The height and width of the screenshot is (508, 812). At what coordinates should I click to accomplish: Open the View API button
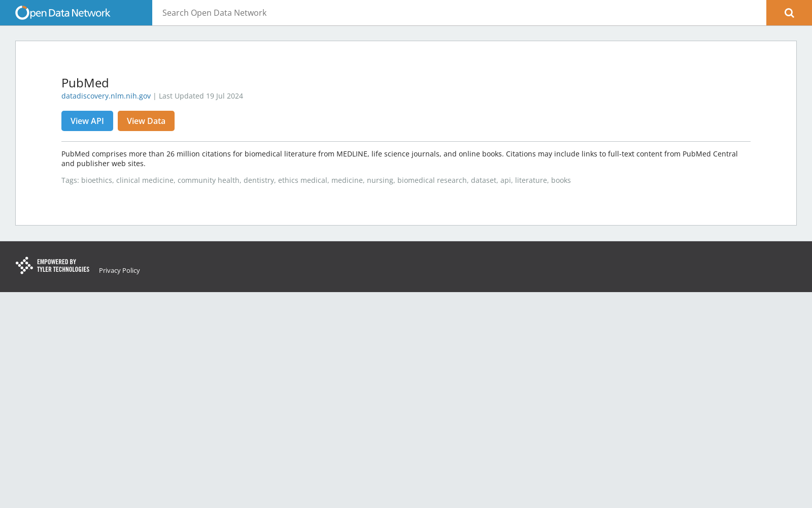[87, 121]
